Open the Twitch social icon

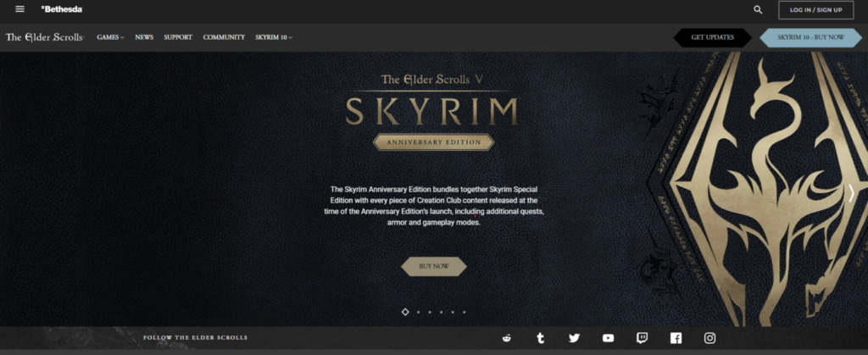click(x=642, y=338)
